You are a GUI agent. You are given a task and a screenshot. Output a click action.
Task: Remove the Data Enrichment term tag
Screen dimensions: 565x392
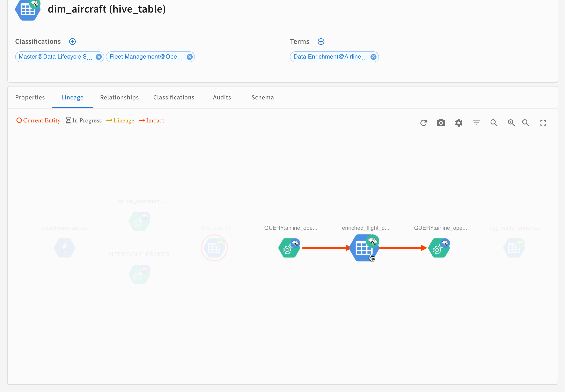(373, 57)
